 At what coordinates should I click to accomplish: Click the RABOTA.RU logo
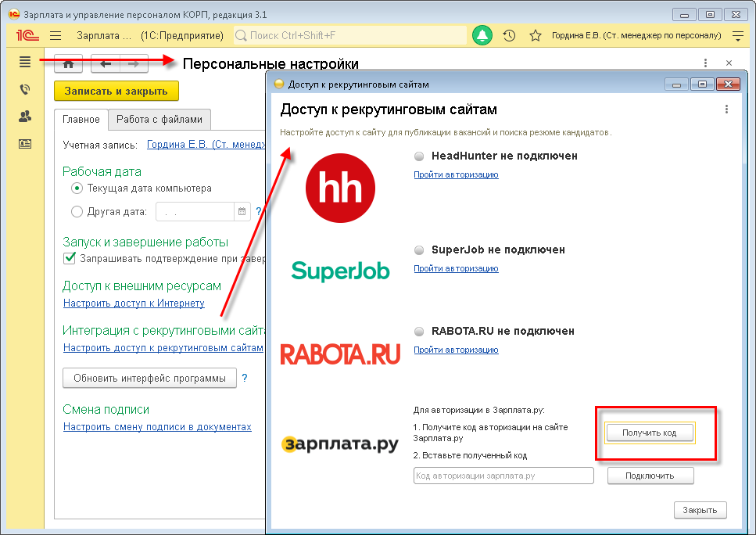[x=340, y=354]
